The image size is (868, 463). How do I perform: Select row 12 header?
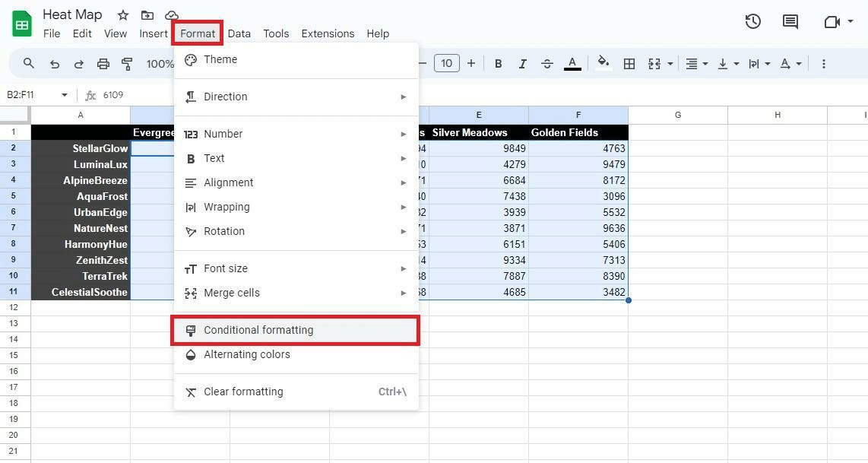(x=14, y=307)
